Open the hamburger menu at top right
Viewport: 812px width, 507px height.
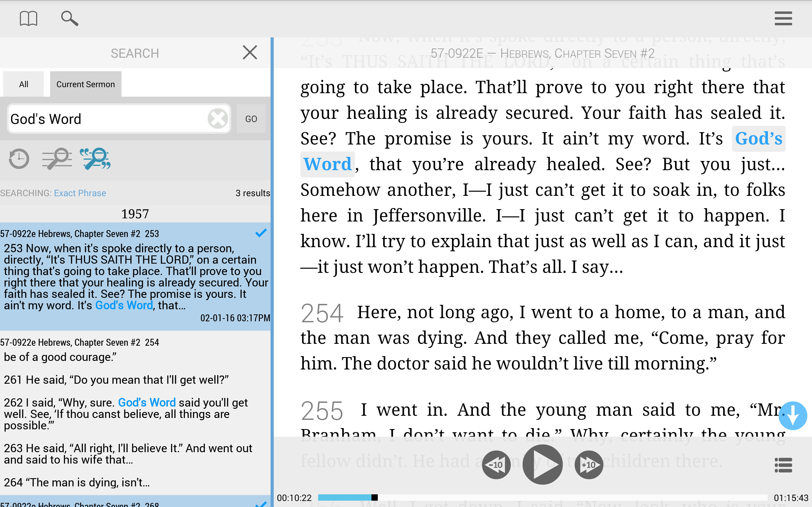pos(783,18)
